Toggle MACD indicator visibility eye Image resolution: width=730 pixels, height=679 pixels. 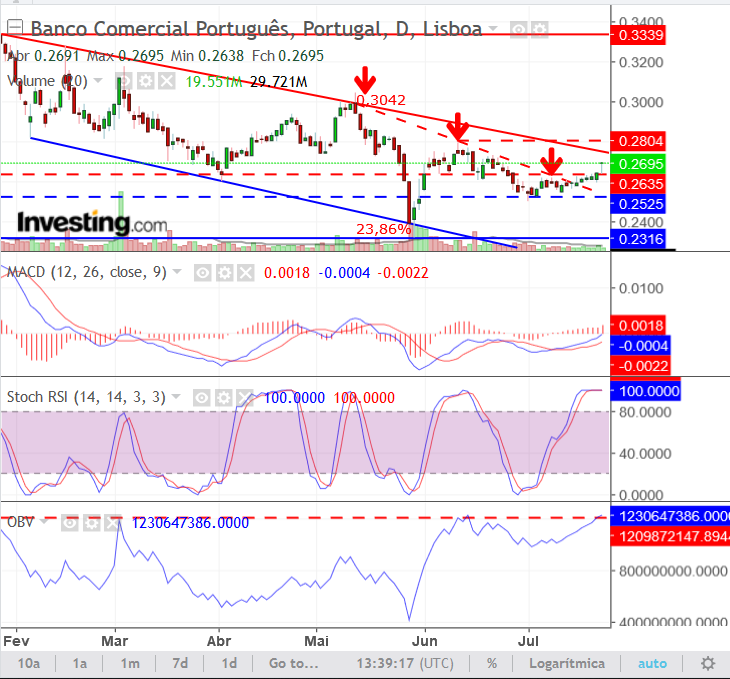point(203,273)
